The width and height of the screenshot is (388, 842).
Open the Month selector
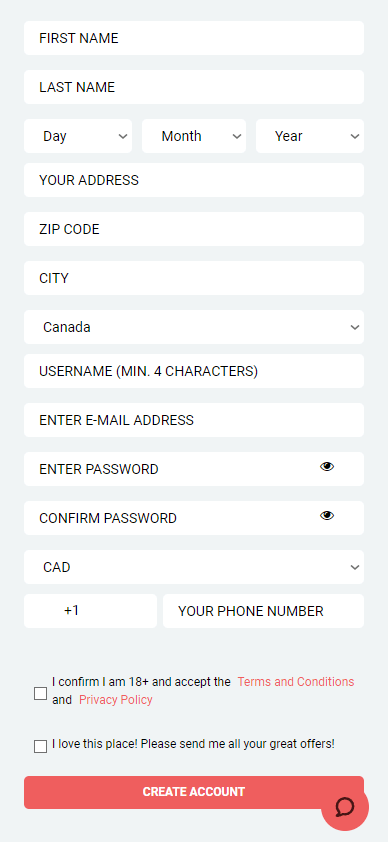tap(194, 136)
